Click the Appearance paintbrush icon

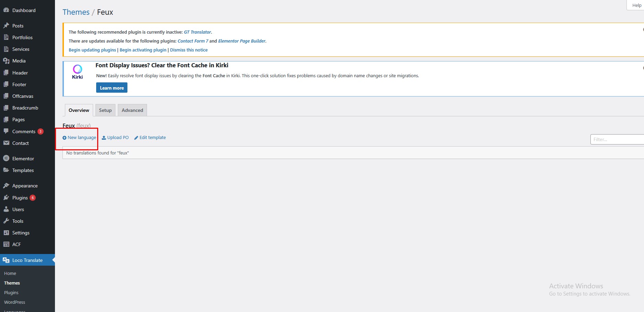[x=6, y=186]
